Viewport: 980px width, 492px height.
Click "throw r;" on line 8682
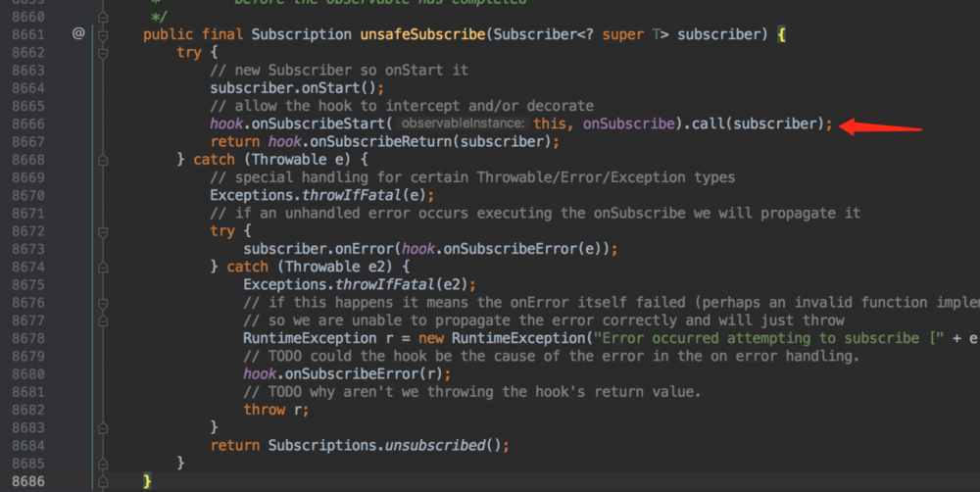coord(276,410)
